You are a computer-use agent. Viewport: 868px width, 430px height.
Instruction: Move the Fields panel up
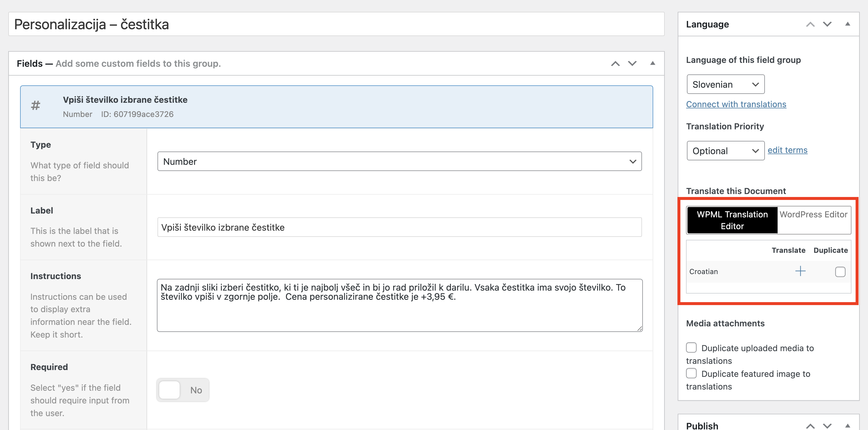615,63
